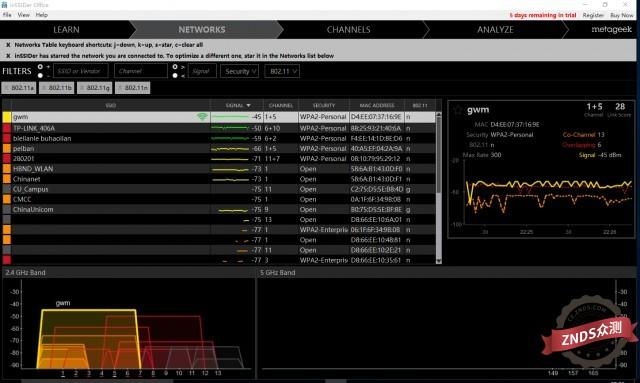Sort the table by 802.11 column header
The width and height of the screenshot is (640, 383).
[420, 105]
